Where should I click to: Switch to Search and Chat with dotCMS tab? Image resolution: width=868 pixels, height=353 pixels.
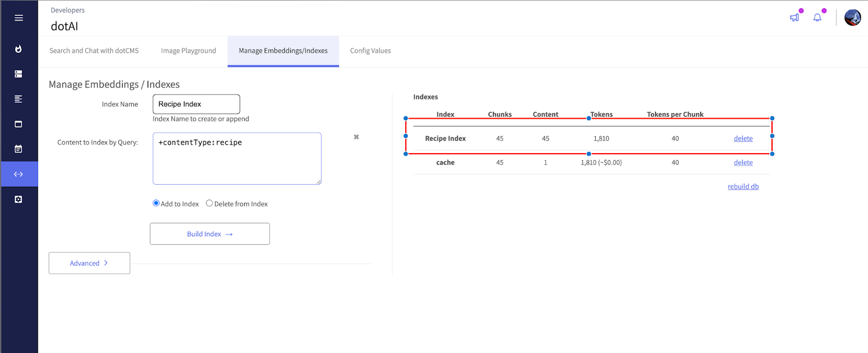[x=94, y=51]
